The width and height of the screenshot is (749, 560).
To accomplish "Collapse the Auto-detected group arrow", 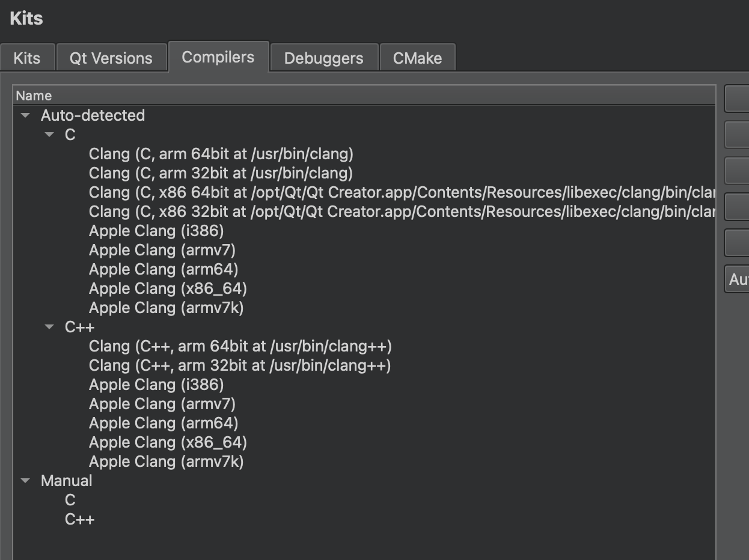I will click(25, 115).
